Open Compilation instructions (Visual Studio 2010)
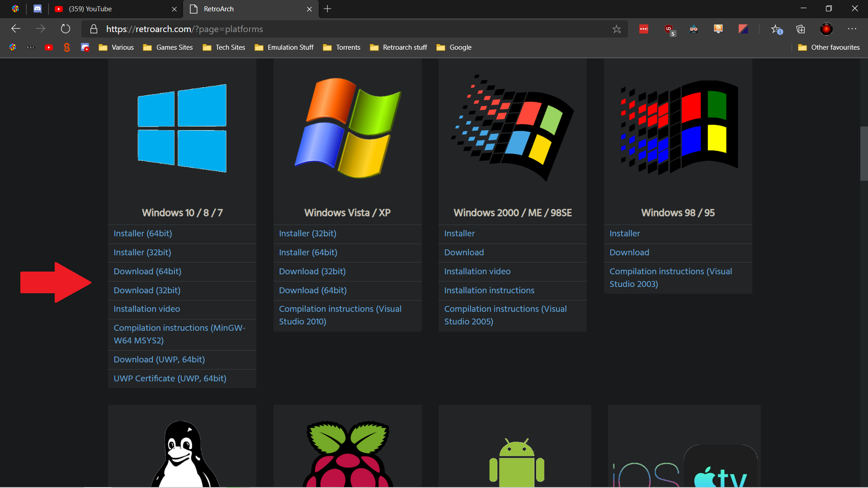 click(340, 315)
